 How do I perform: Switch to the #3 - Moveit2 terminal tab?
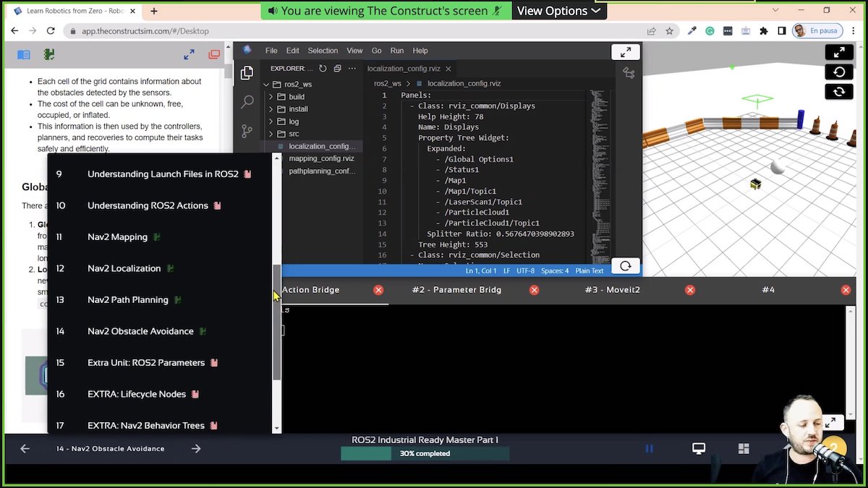(612, 290)
